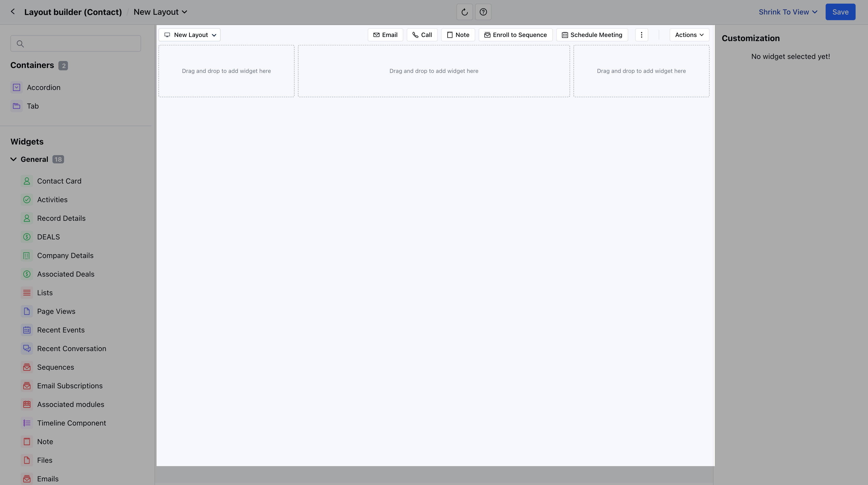This screenshot has height=485, width=868.
Task: Open the Shrink To View dropdown
Action: tap(787, 12)
